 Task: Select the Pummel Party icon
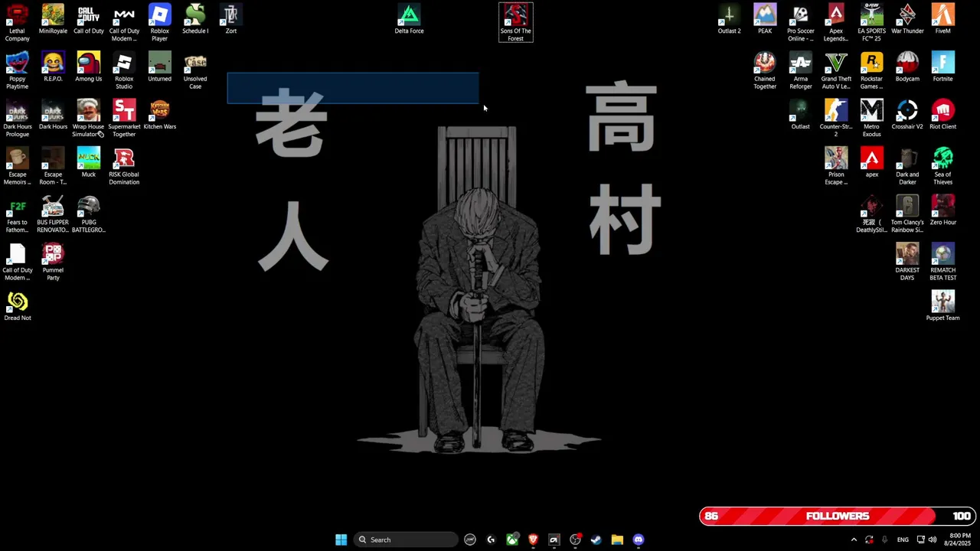pos(53,262)
